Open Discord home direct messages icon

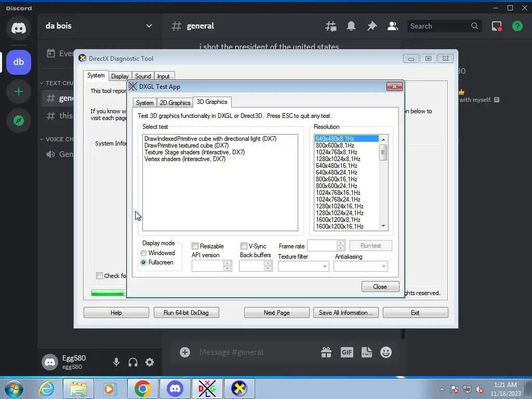(19, 28)
